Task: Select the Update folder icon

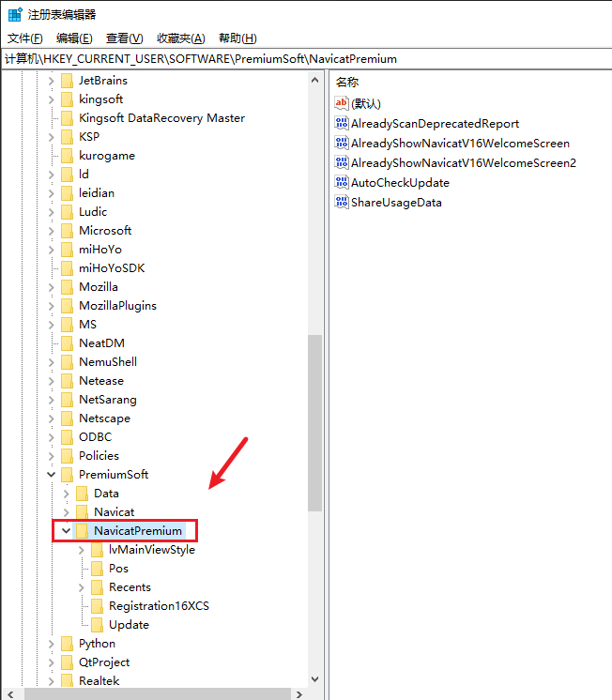Action: pyautogui.click(x=97, y=625)
